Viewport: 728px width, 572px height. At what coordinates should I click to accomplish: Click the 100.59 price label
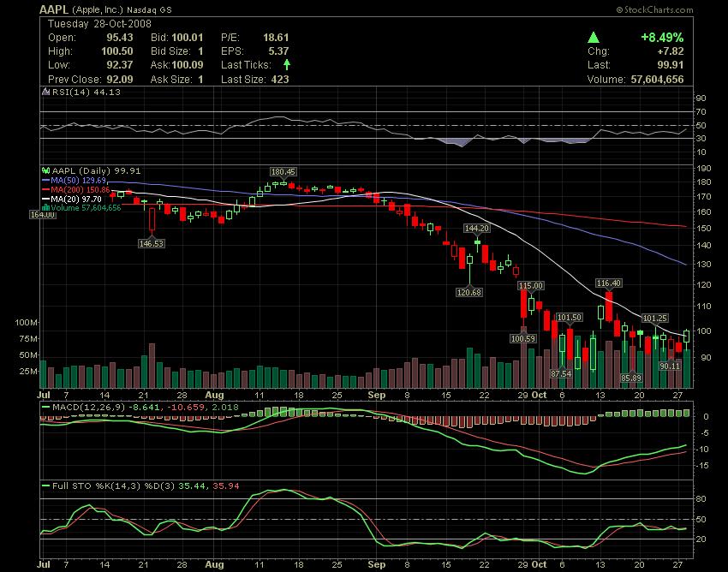click(x=523, y=338)
